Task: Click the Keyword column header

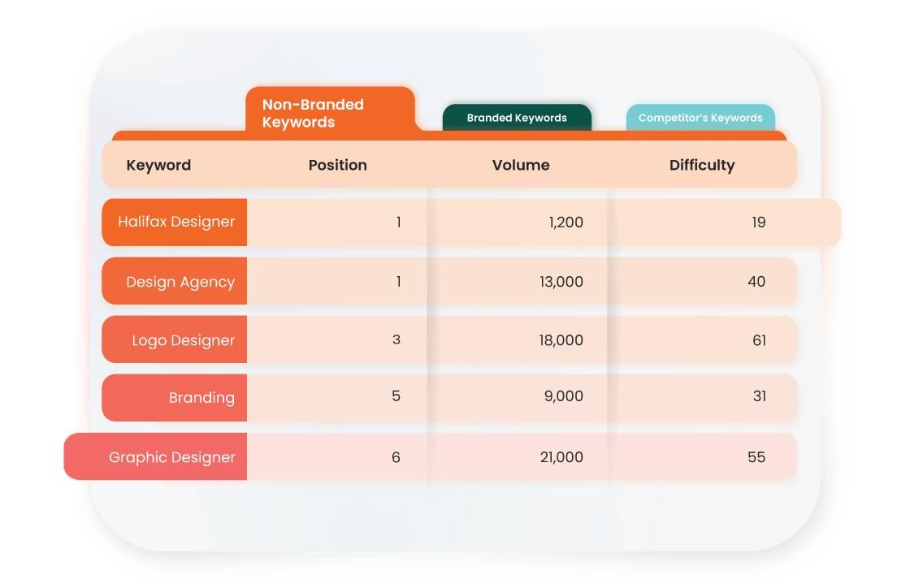Action: pyautogui.click(x=158, y=165)
